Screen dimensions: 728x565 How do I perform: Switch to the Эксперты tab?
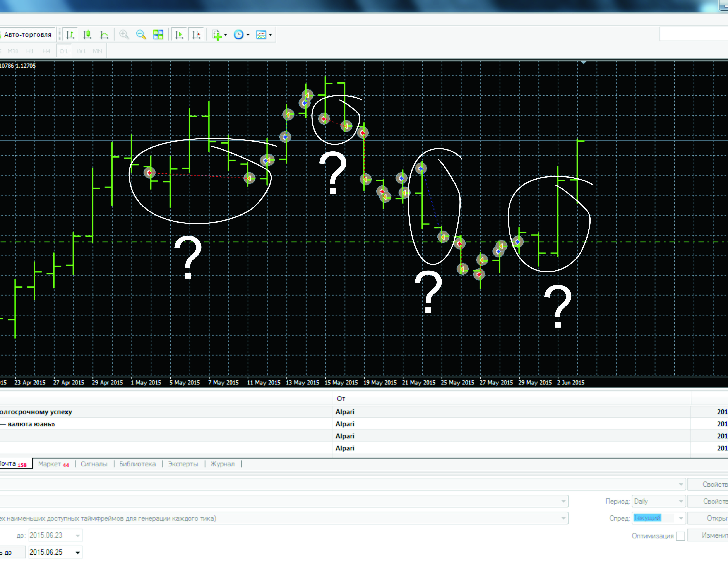(x=183, y=464)
